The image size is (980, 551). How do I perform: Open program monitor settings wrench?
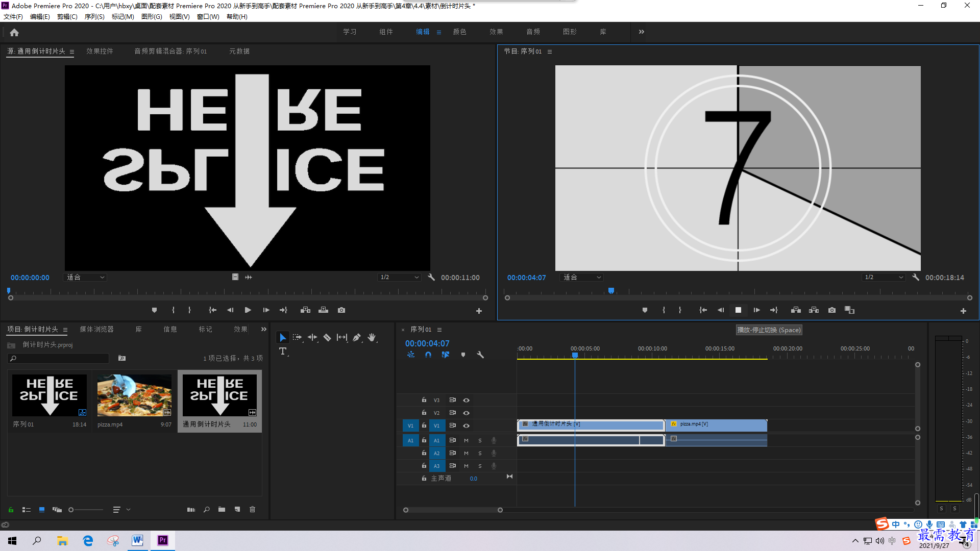pyautogui.click(x=916, y=278)
